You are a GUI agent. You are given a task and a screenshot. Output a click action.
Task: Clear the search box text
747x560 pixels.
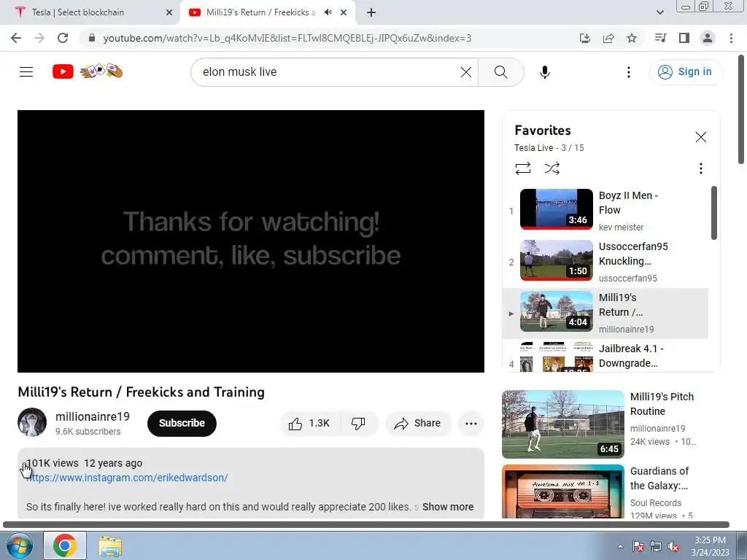(x=466, y=72)
